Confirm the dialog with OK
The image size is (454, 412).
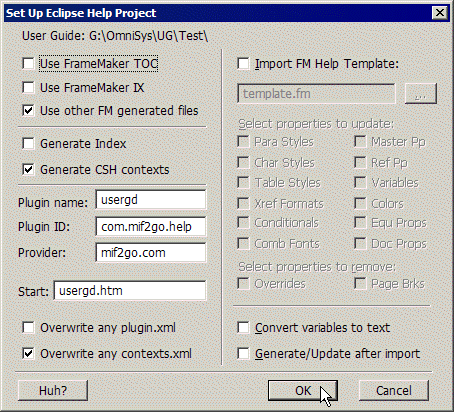point(303,390)
